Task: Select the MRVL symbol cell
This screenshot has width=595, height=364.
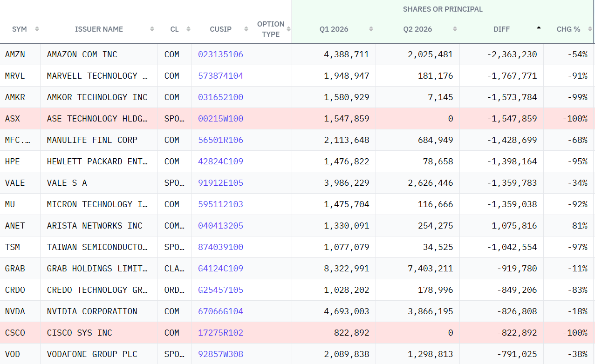Action: pyautogui.click(x=20, y=76)
